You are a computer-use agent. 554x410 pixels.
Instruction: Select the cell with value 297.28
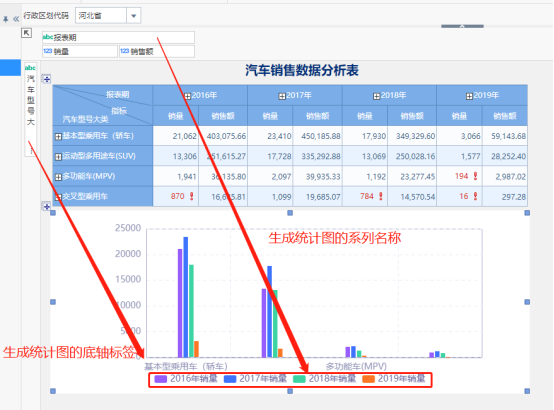(505, 197)
